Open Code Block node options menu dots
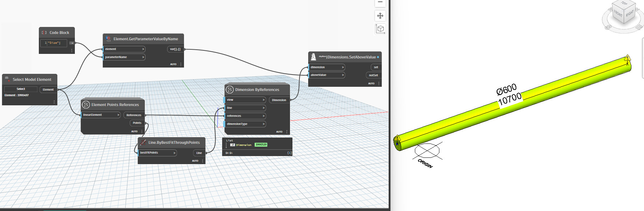This screenshot has height=211, width=644. tap(72, 51)
